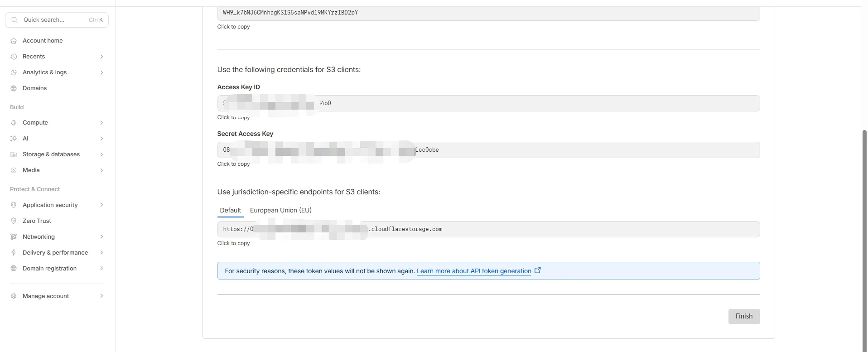Click the Delivery & performance lightning icon
868x352 pixels.
(x=14, y=253)
